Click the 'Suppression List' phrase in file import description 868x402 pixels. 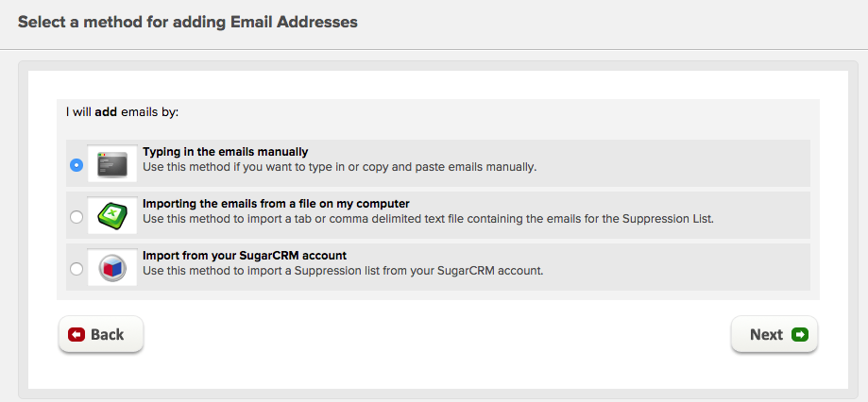point(668,218)
